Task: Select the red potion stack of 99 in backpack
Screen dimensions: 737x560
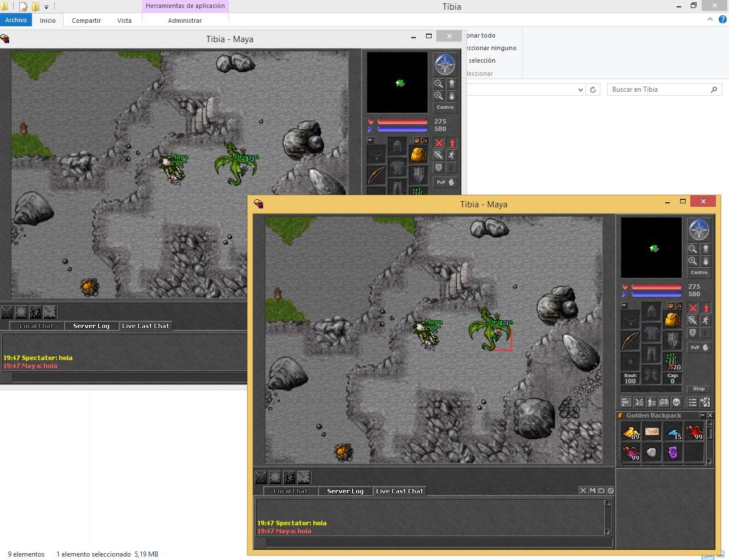Action: click(694, 432)
